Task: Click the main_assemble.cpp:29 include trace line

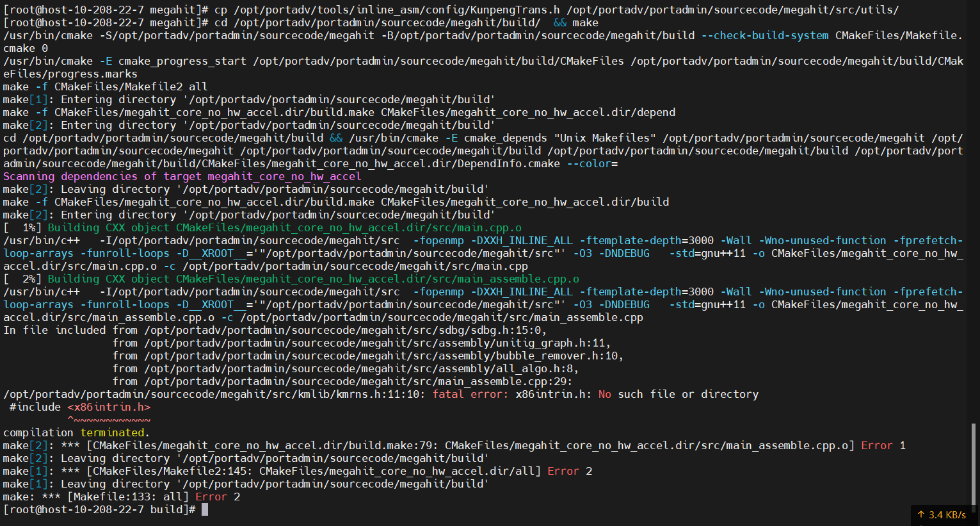Action: coord(342,381)
